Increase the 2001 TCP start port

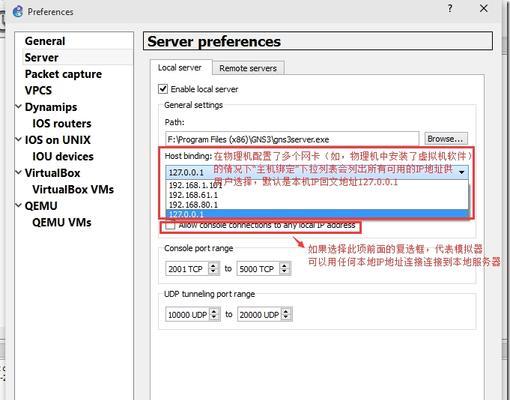pyautogui.click(x=213, y=265)
